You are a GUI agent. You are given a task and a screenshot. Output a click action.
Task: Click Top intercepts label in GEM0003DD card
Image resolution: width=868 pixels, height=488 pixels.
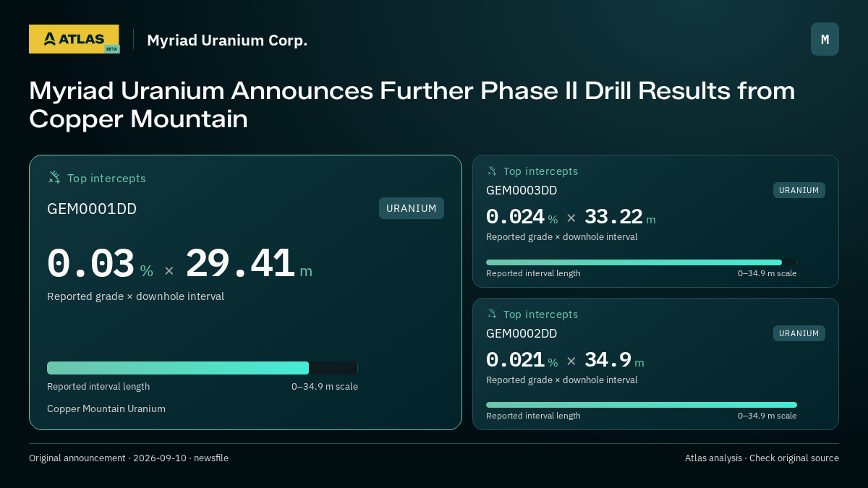point(540,171)
